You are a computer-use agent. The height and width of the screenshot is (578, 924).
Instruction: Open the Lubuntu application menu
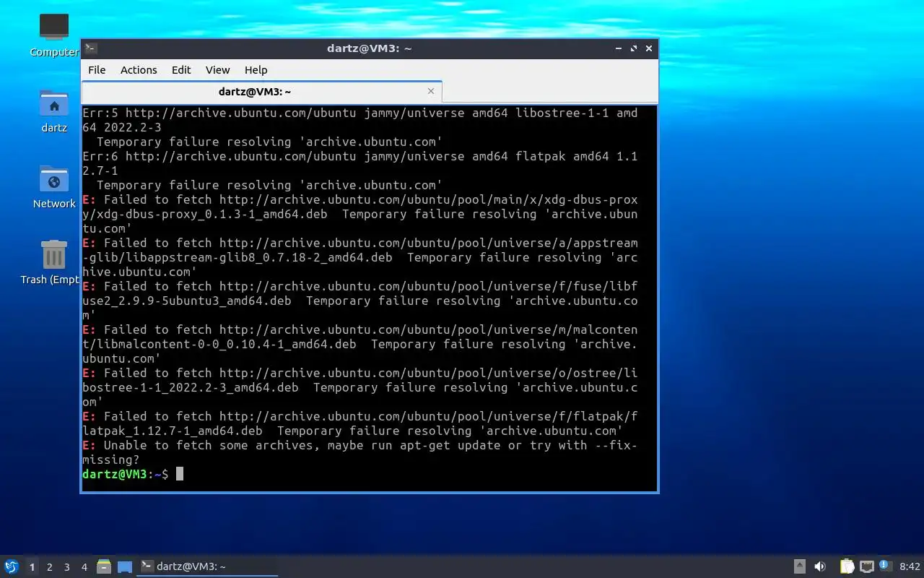12,566
